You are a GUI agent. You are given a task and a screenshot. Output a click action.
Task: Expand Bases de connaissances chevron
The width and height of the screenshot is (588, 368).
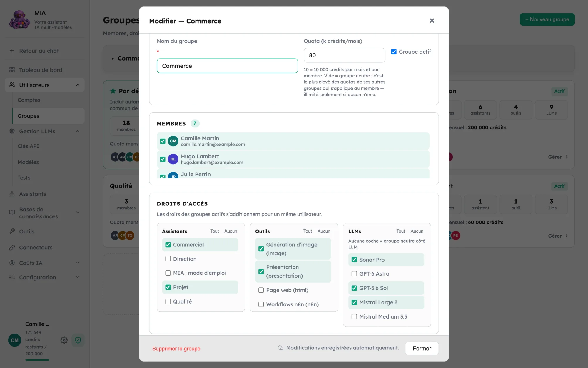click(x=78, y=212)
